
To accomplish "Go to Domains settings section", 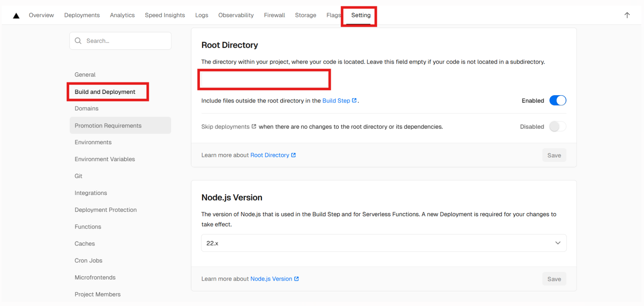I will (x=86, y=109).
